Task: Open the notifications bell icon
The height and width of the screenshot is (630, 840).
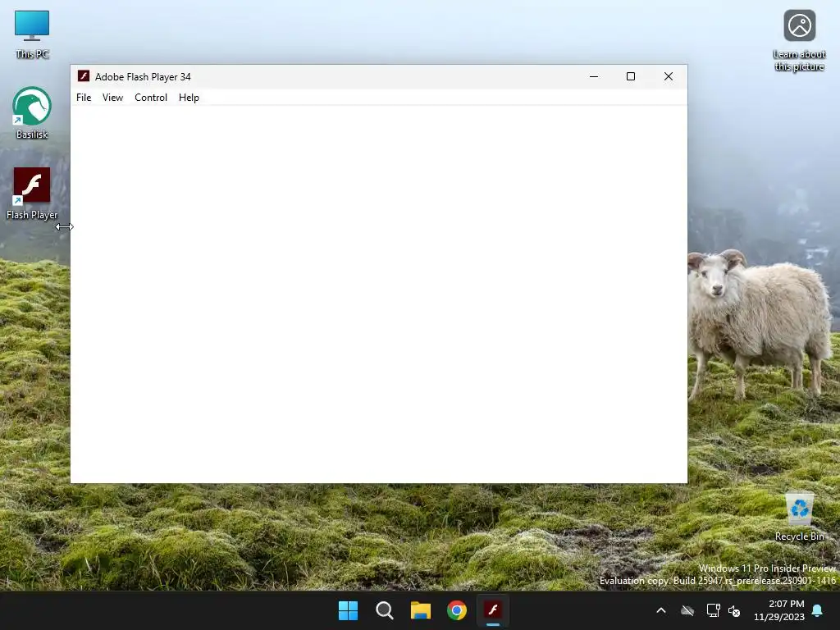Action: [x=818, y=610]
